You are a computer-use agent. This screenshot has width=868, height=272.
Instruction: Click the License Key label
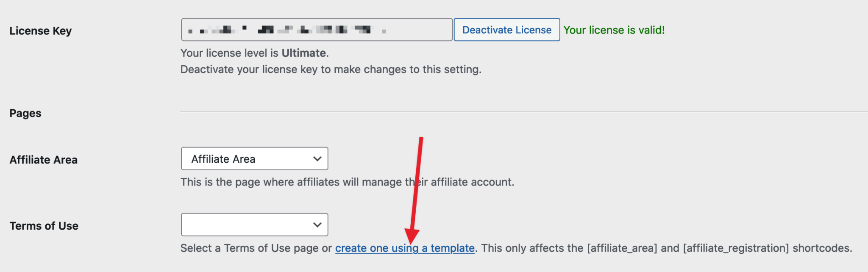click(x=40, y=30)
